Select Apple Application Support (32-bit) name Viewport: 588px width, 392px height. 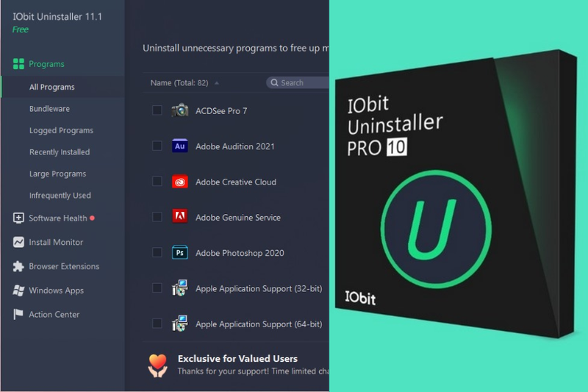259,289
